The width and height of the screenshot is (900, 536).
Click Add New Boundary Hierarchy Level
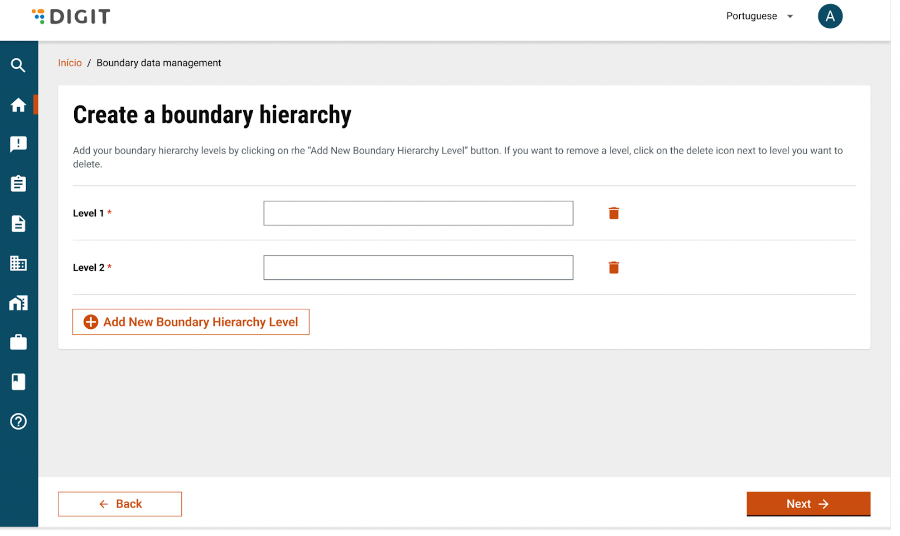(x=191, y=322)
